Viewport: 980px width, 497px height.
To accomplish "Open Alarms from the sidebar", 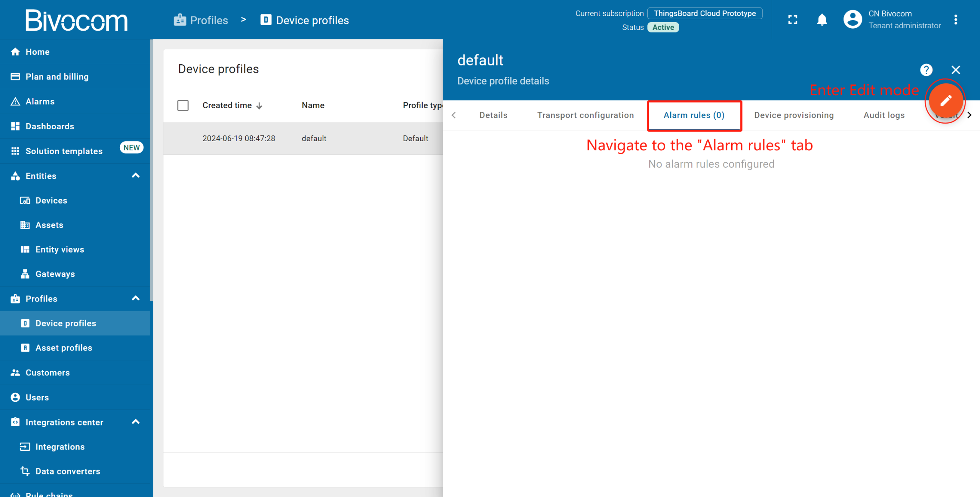I will click(40, 101).
